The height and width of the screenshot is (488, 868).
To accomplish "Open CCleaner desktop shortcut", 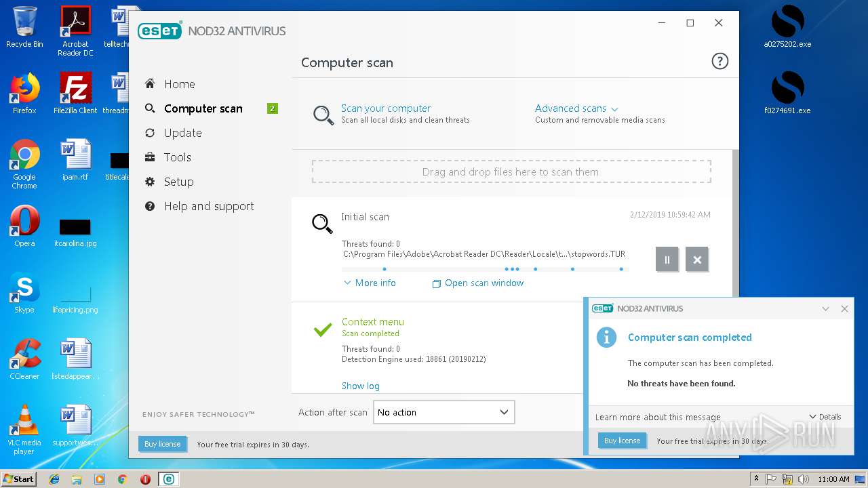I will tap(24, 359).
